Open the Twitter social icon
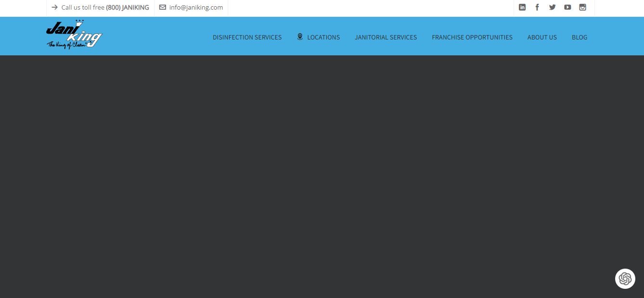Image resolution: width=644 pixels, height=298 pixels. tap(552, 7)
